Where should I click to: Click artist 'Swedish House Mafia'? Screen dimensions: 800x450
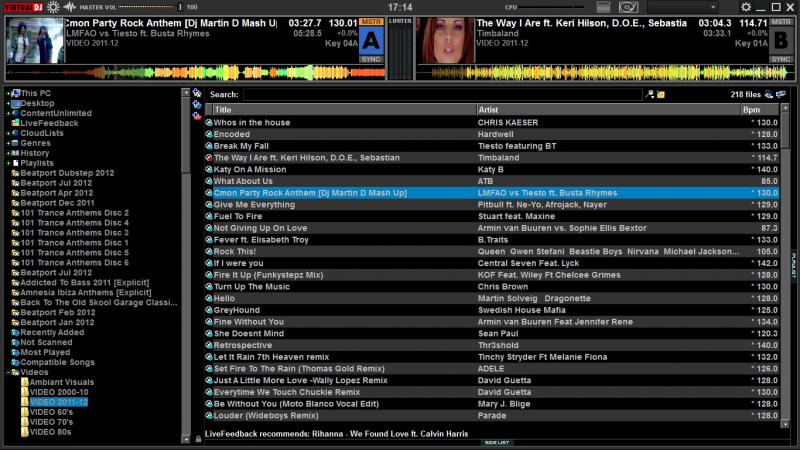521,310
